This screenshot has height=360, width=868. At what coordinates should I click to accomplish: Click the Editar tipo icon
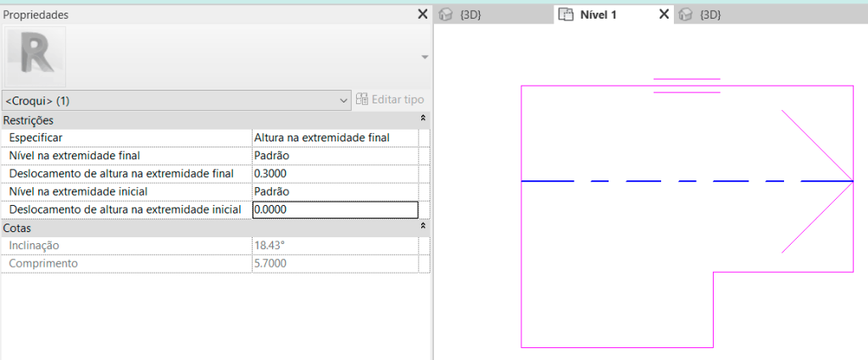pos(362,100)
